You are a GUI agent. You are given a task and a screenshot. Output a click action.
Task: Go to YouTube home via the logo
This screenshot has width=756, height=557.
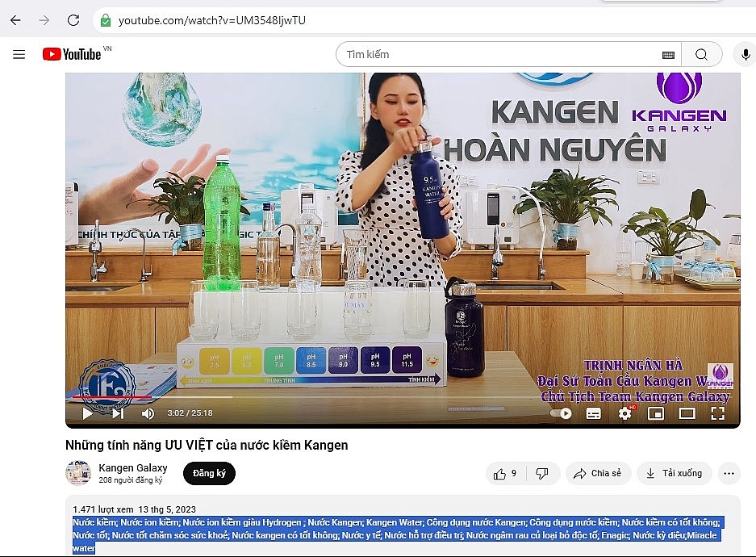pyautogui.click(x=73, y=54)
